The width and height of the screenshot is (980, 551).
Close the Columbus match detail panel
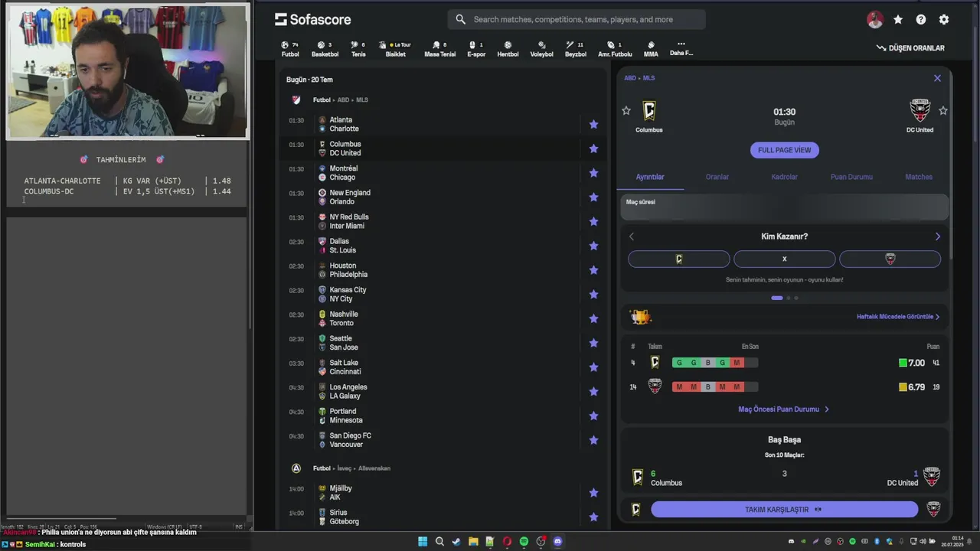coord(937,78)
